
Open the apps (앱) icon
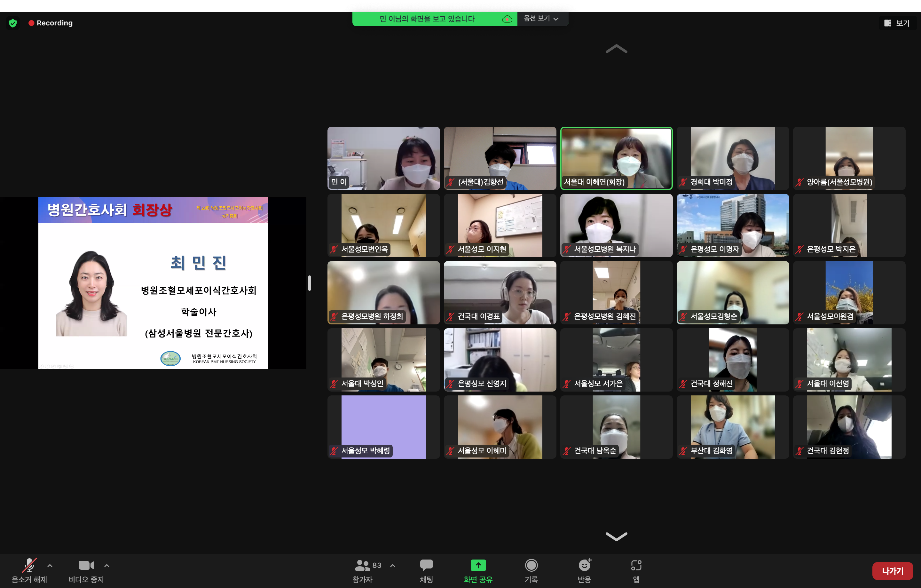(x=636, y=565)
